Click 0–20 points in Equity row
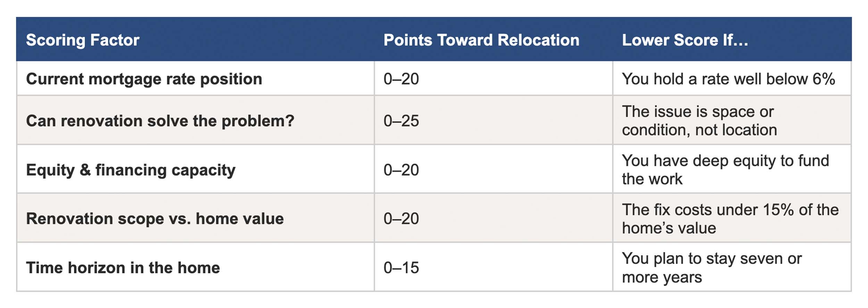 pyautogui.click(x=401, y=170)
